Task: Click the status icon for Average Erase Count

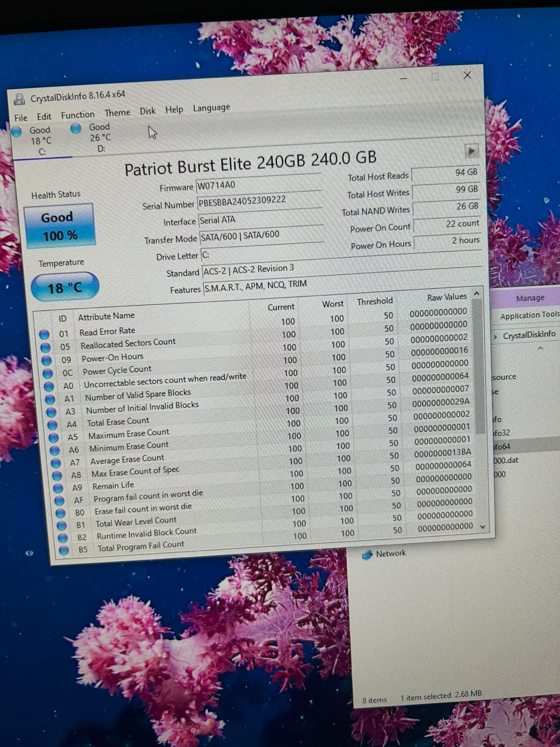Action: [x=56, y=463]
